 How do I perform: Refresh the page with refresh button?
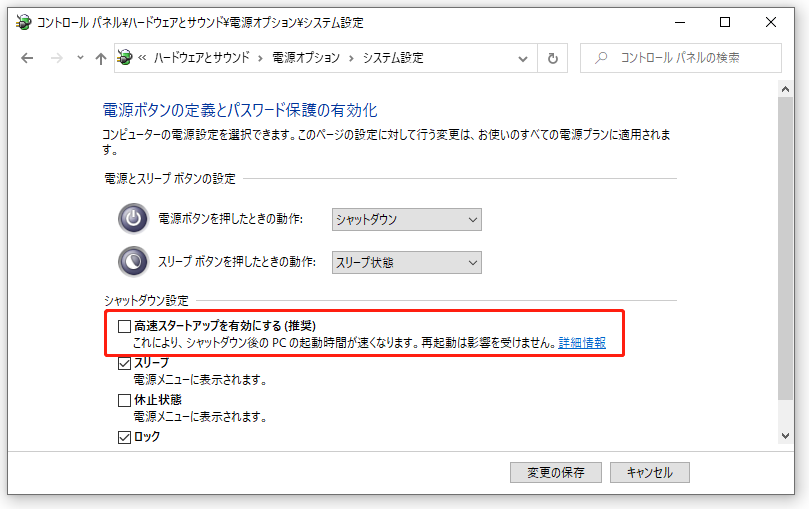(553, 58)
